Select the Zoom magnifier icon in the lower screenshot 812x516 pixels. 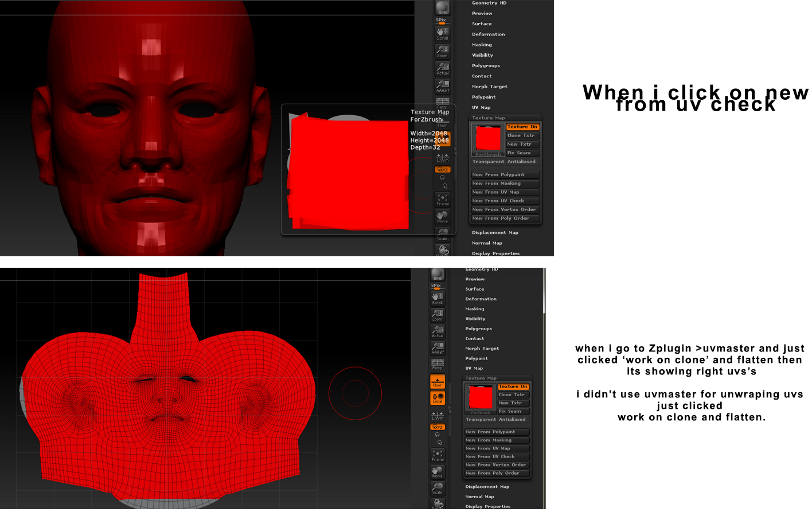(x=438, y=315)
